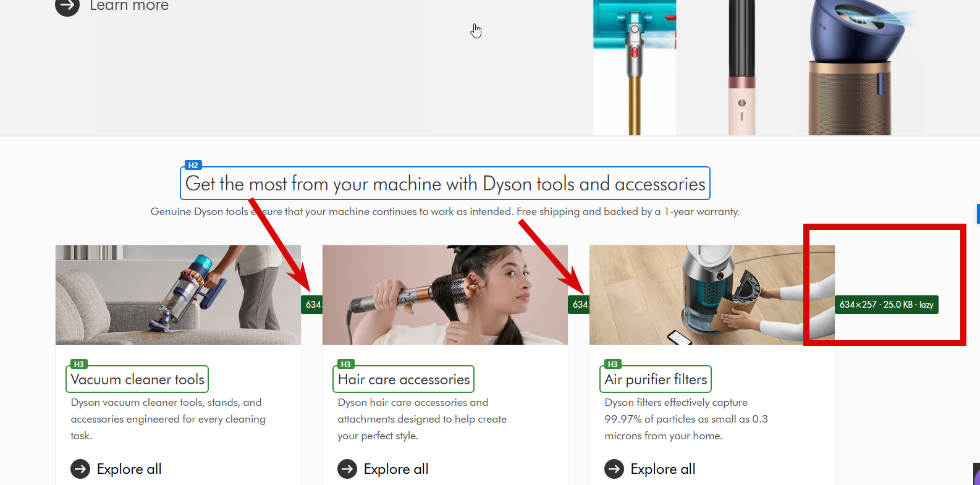Select the Air purifier filters heading

(x=656, y=379)
